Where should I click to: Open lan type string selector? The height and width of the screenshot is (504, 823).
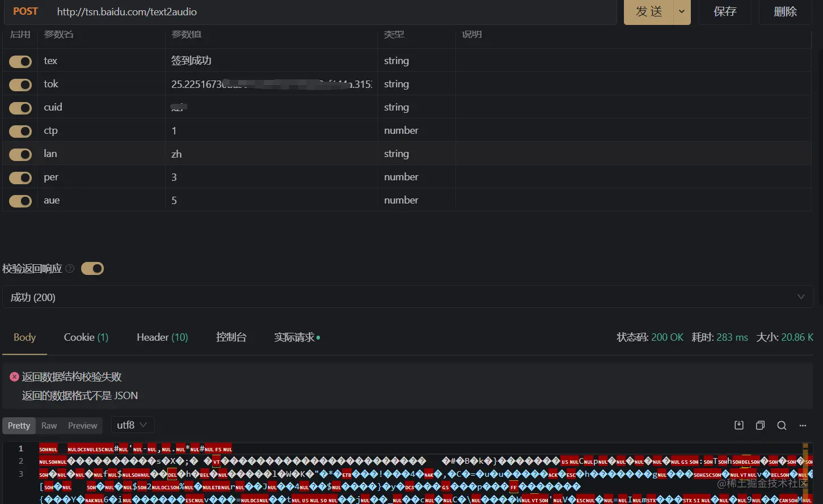(x=416, y=154)
